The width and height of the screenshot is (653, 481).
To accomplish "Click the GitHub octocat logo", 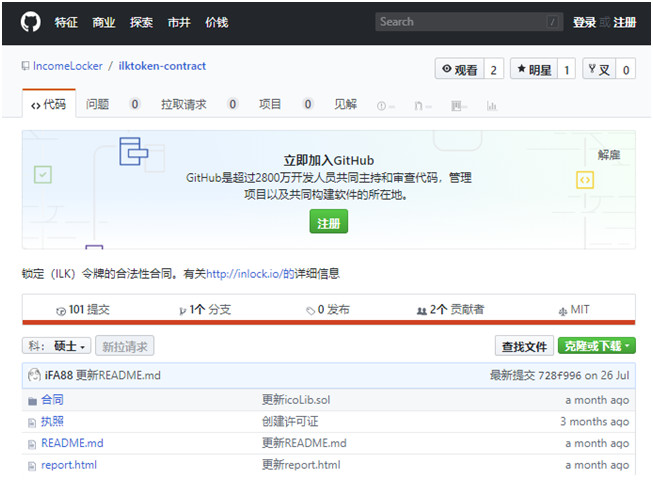I will coord(30,22).
